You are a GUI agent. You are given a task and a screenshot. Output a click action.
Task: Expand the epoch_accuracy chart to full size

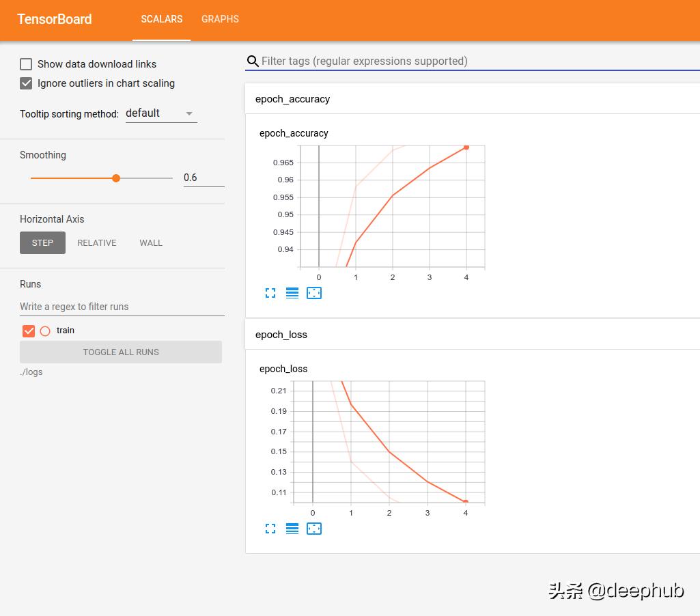click(x=270, y=293)
